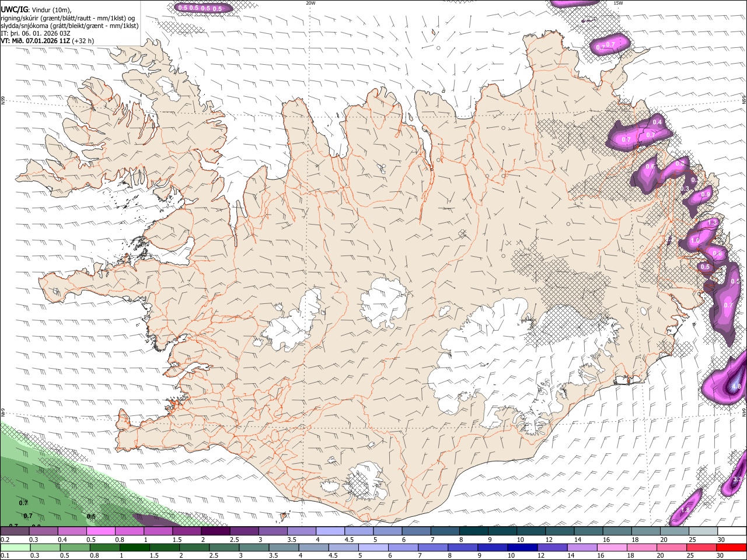Image resolution: width=747 pixels, height=560 pixels.
Task: Select the 'rigning/skúrir' legend description line
Action: tap(68, 18)
